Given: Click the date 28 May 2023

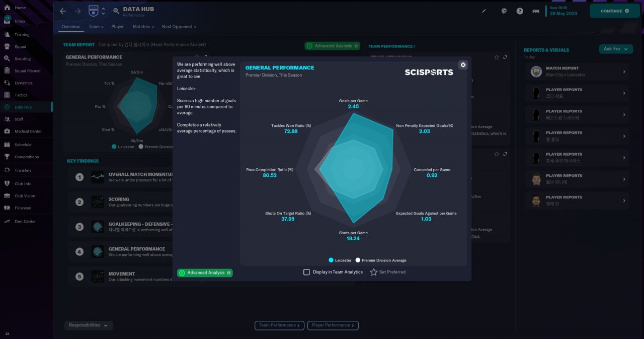Looking at the screenshot, I should [x=563, y=14].
